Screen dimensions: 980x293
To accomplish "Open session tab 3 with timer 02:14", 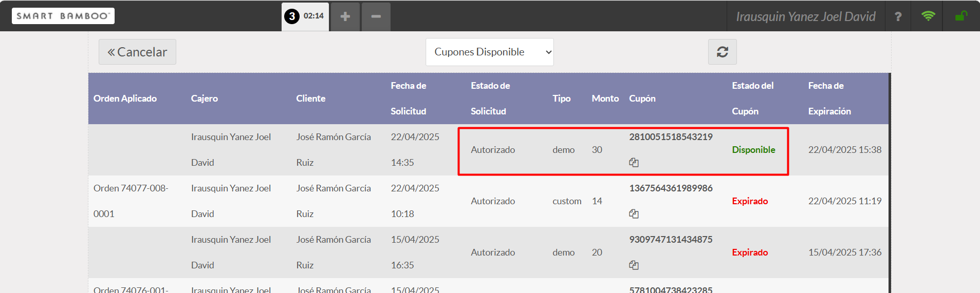I will (305, 16).
